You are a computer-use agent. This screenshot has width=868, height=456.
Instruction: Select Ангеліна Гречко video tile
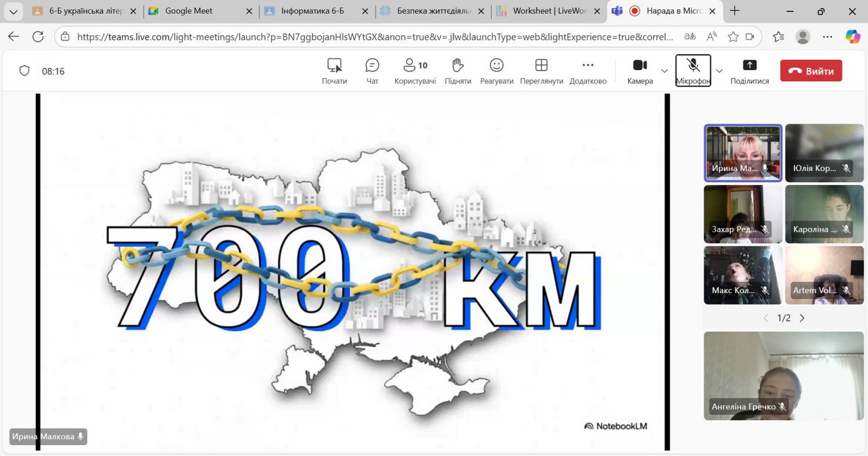(783, 376)
